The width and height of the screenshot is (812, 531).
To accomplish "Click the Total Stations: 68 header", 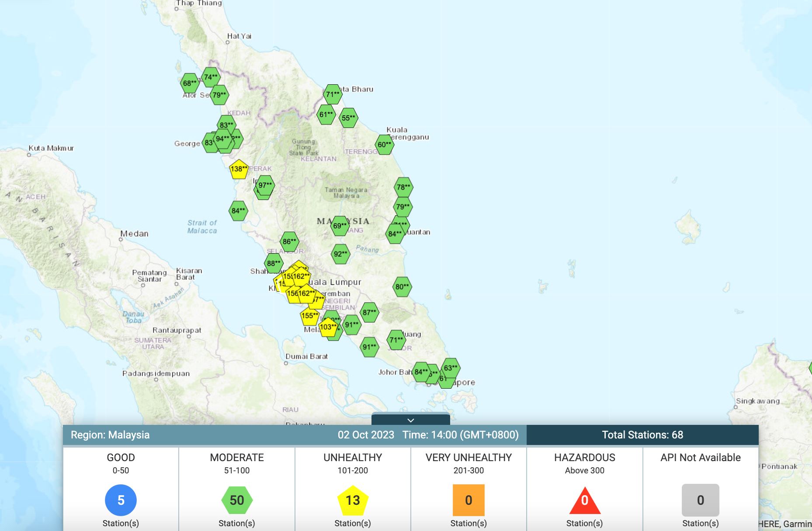I will coord(642,435).
